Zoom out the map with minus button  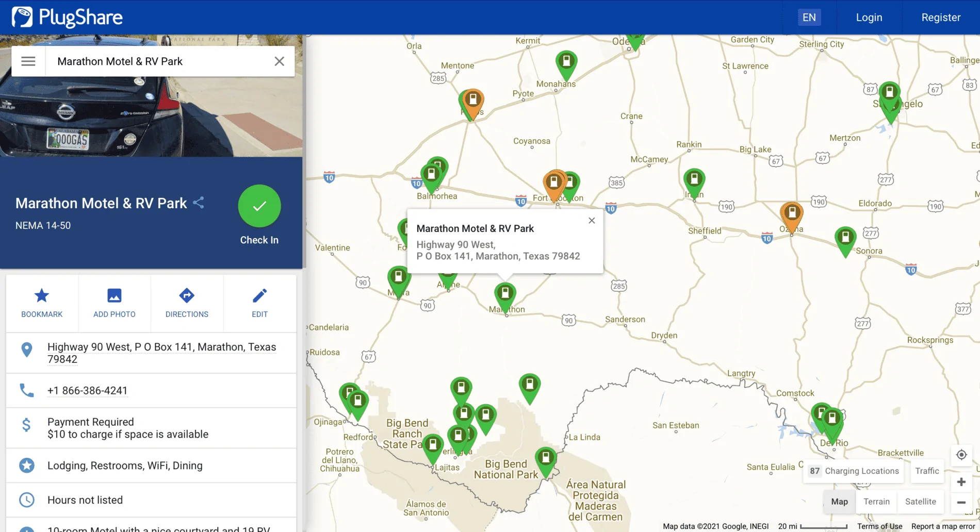pos(961,502)
